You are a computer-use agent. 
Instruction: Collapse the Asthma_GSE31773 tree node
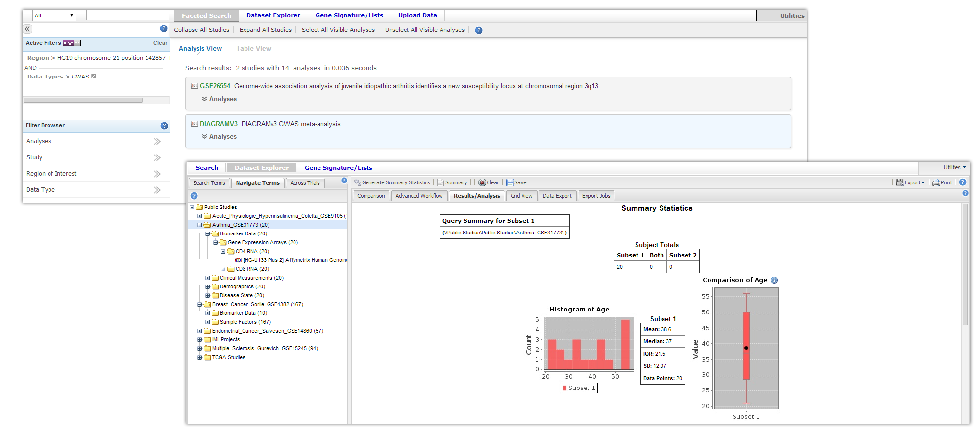199,225
